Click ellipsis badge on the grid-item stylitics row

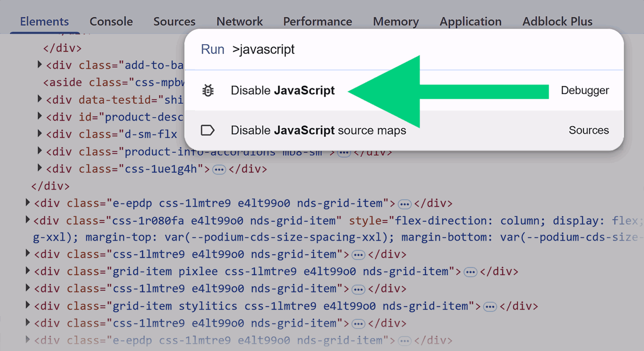[x=490, y=307]
